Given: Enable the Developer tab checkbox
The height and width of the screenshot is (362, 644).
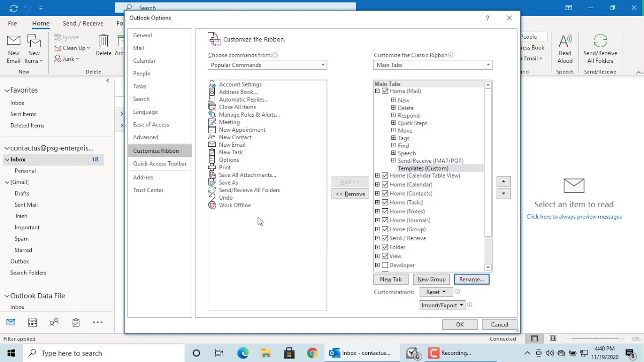Looking at the screenshot, I should pyautogui.click(x=385, y=265).
